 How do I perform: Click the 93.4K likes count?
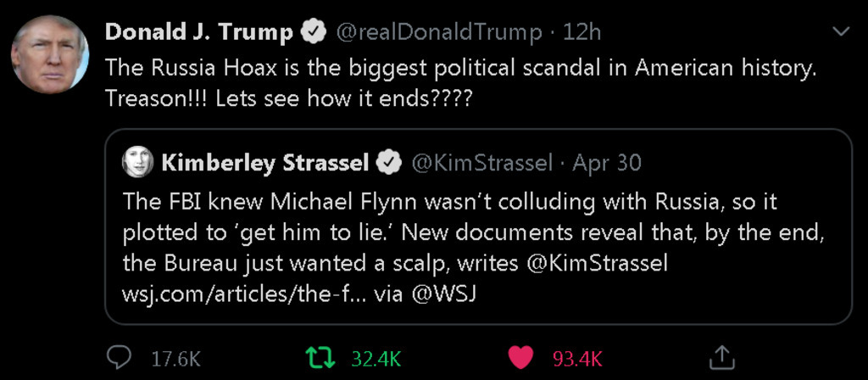click(x=577, y=358)
